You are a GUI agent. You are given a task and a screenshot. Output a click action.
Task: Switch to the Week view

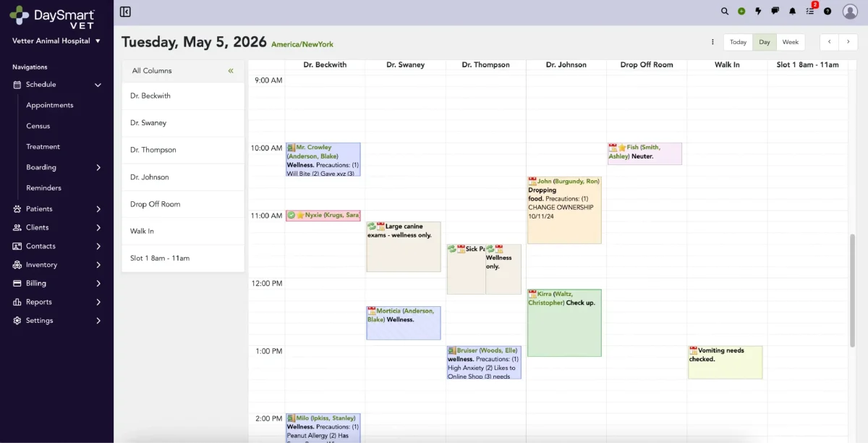(x=791, y=42)
